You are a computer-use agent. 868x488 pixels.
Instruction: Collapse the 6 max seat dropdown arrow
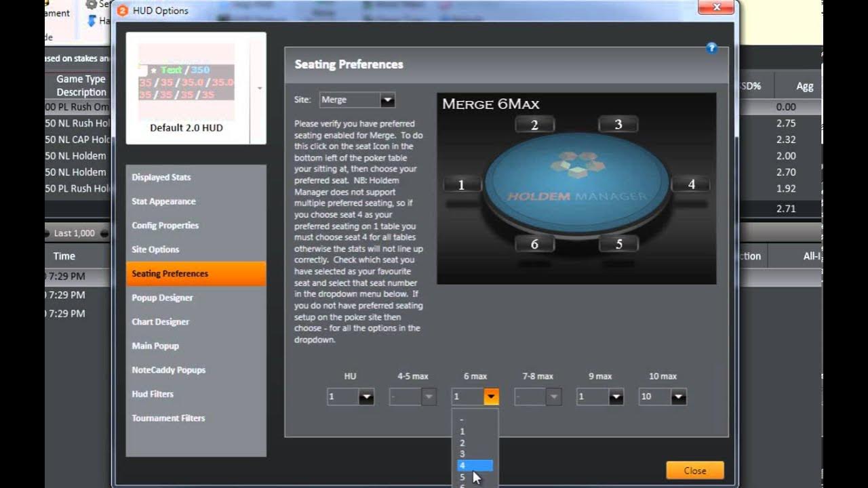click(x=491, y=396)
